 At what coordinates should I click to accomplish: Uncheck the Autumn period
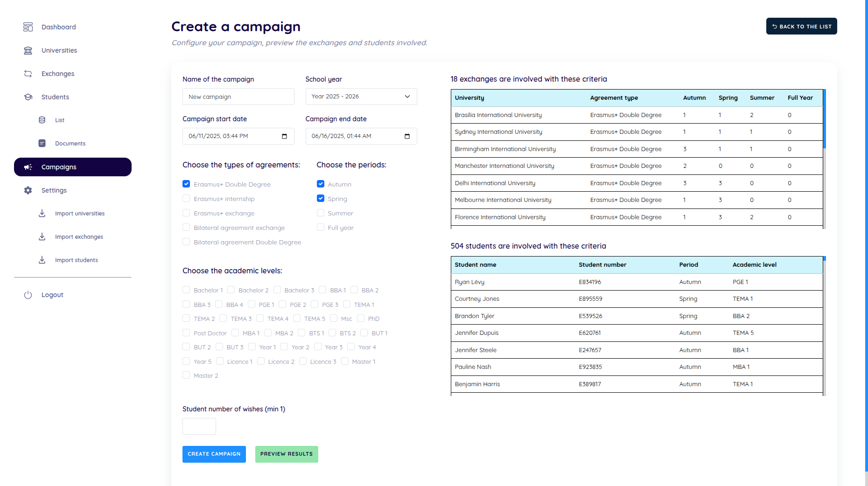tap(321, 184)
